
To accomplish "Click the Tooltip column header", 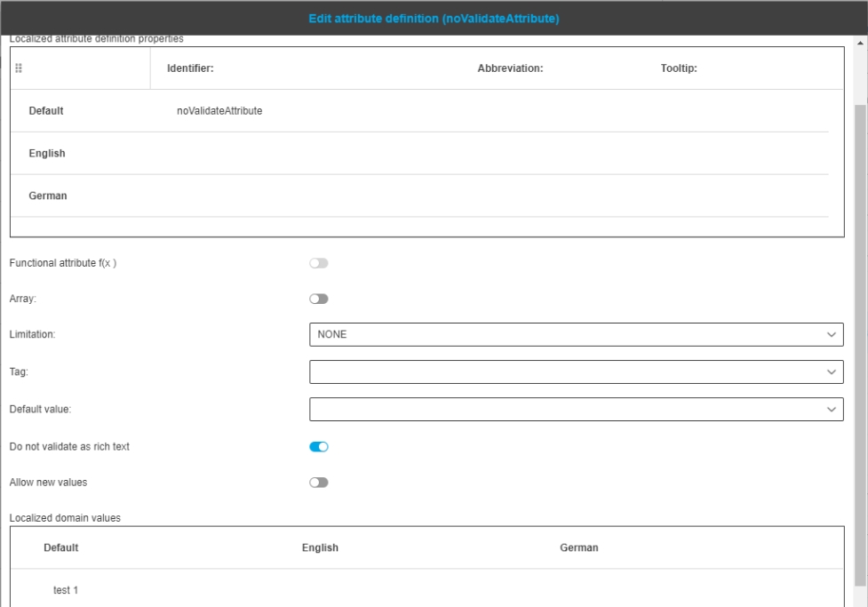I will (x=678, y=68).
